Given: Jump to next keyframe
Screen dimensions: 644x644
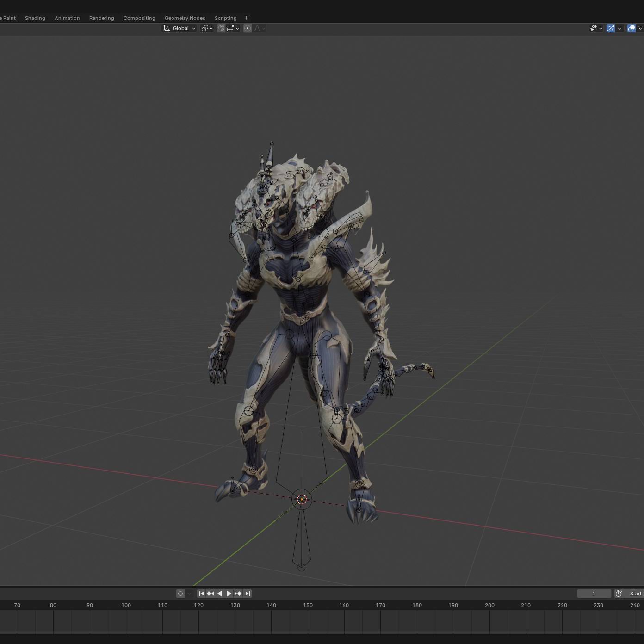Looking at the screenshot, I should [x=238, y=594].
